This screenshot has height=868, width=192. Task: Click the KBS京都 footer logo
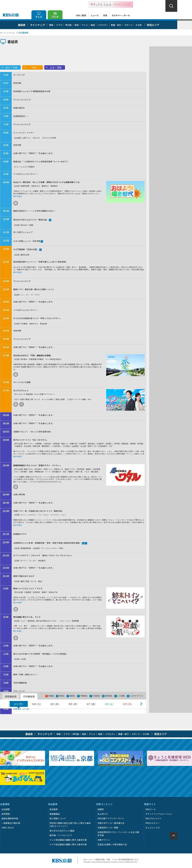point(62,861)
